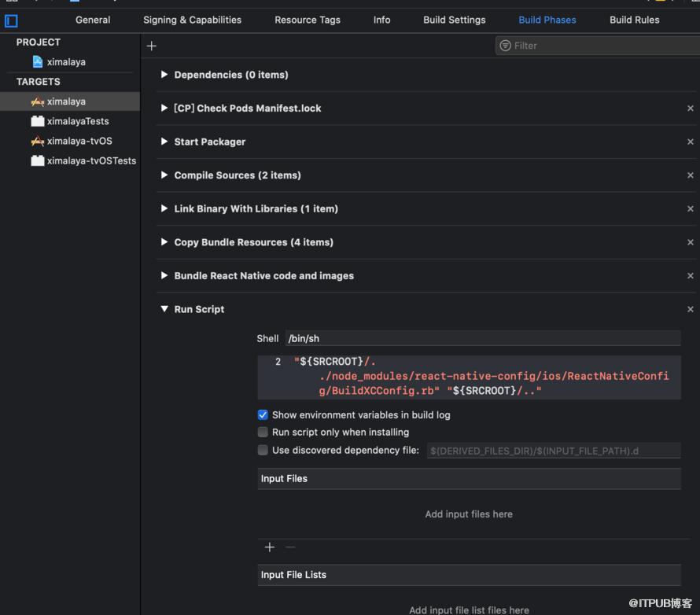Image resolution: width=700 pixels, height=615 pixels.
Task: Add an input file with plus button
Action: tap(270, 547)
